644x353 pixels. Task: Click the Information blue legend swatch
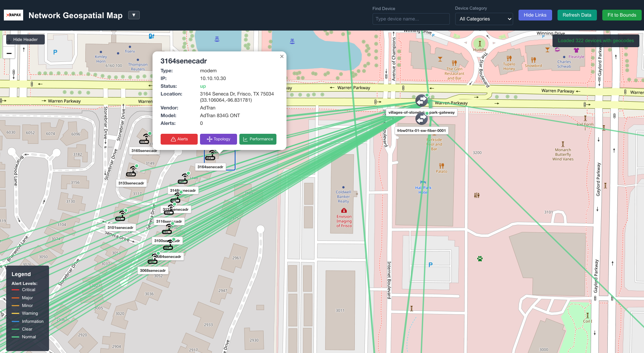[x=15, y=321]
